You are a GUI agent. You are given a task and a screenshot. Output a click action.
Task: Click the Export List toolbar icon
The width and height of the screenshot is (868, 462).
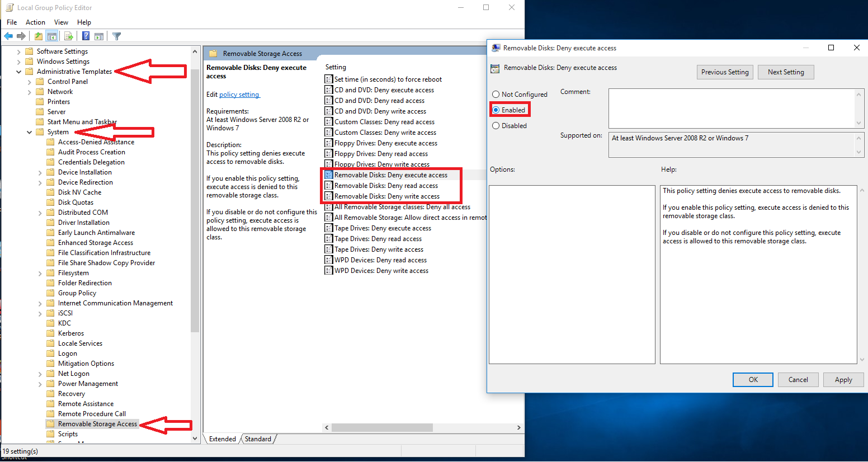click(68, 36)
